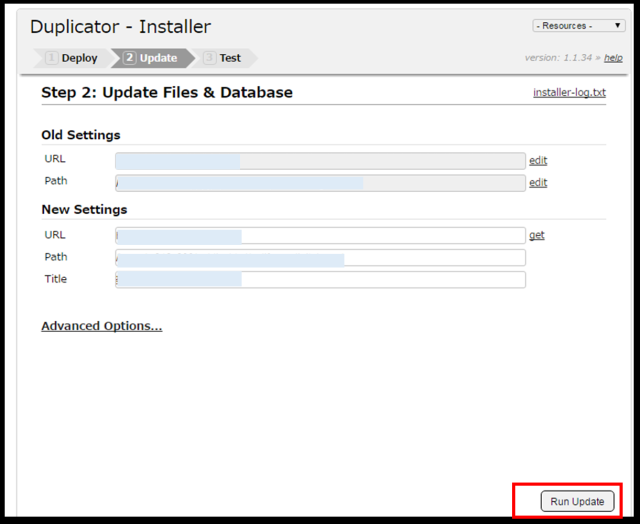
Task: Focus the Old Settings URL field
Action: (x=320, y=161)
